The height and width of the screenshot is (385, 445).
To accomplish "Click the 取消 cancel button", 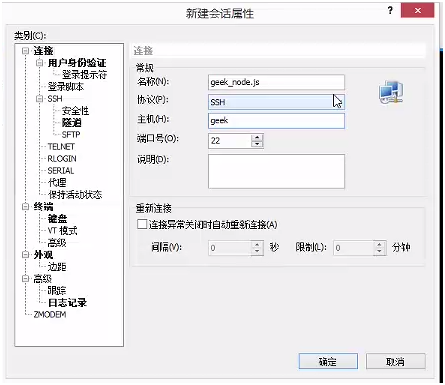I will click(395, 361).
